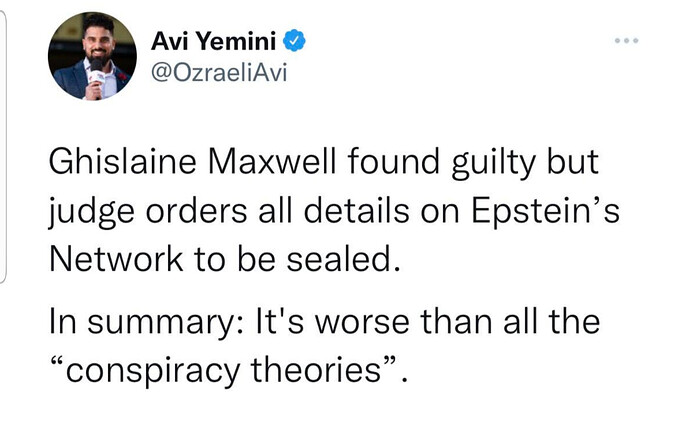Click the gray panel border at the left edge
This screenshot has height=430, width=690.
pyautogui.click(x=4, y=147)
